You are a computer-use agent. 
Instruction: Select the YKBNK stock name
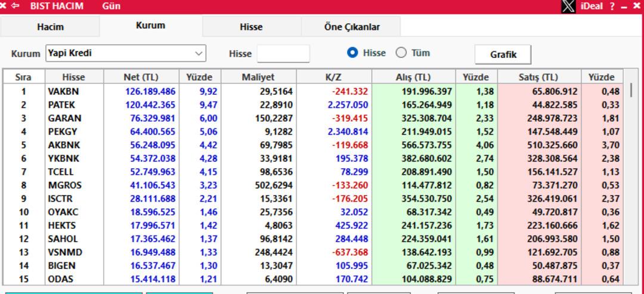[63, 159]
